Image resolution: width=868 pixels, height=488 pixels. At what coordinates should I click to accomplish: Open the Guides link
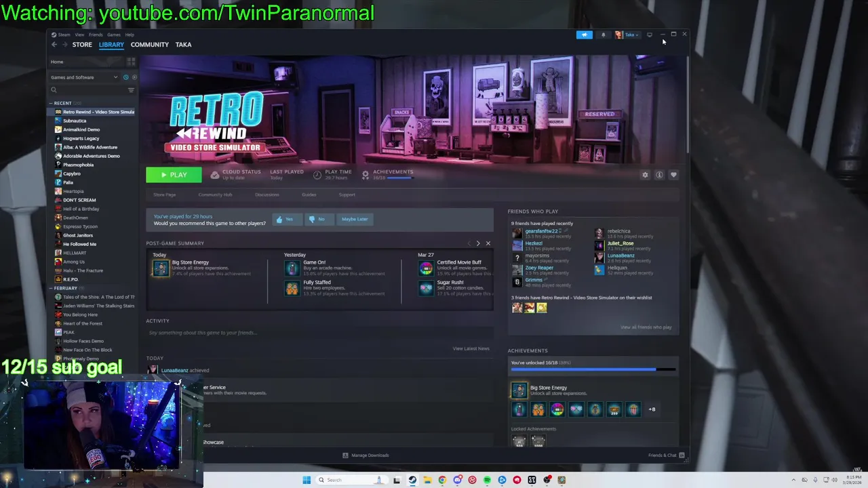(309, 195)
